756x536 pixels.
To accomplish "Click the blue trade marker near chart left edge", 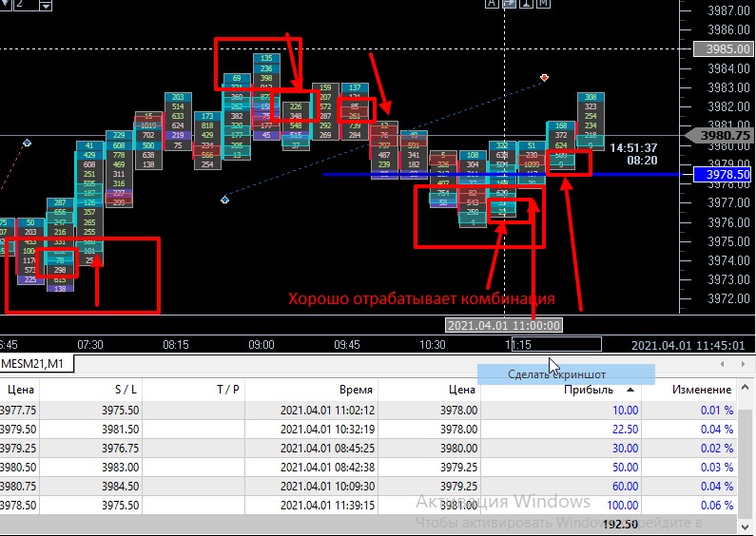I will 27,143.
